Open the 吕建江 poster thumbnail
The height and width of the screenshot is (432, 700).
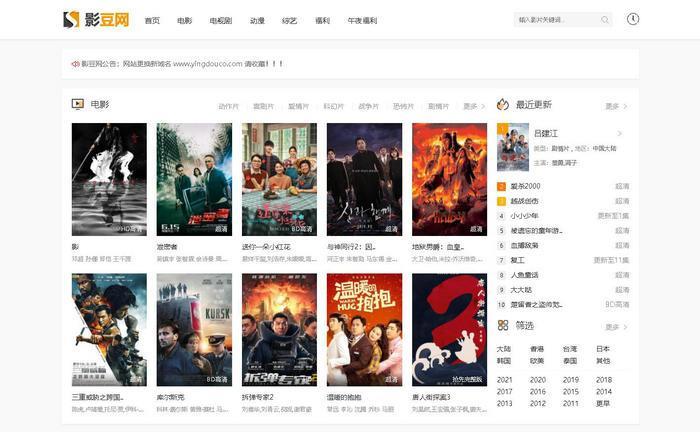click(x=513, y=147)
